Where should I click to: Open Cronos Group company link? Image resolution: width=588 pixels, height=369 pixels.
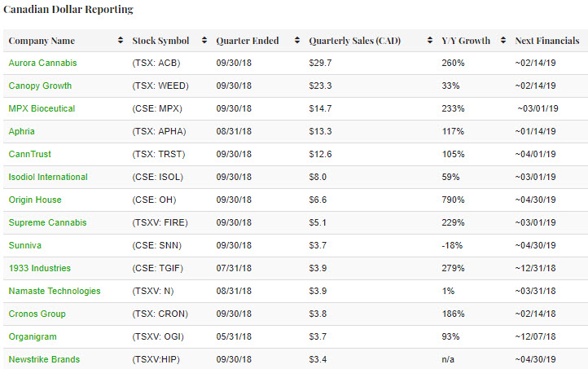(37, 314)
